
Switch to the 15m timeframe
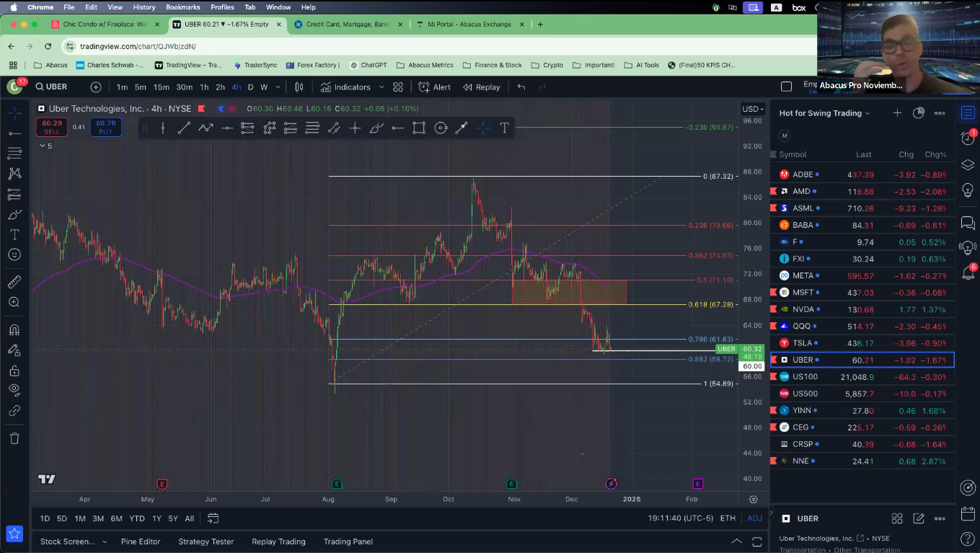pyautogui.click(x=161, y=87)
